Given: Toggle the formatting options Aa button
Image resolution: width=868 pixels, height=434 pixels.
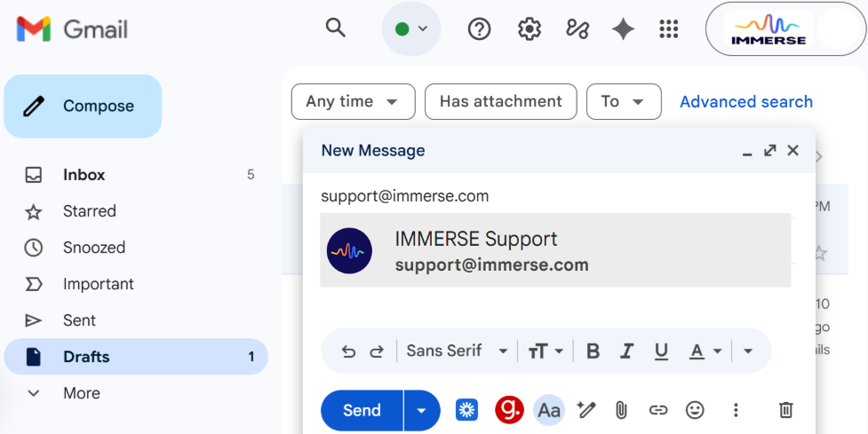Looking at the screenshot, I should [x=549, y=410].
